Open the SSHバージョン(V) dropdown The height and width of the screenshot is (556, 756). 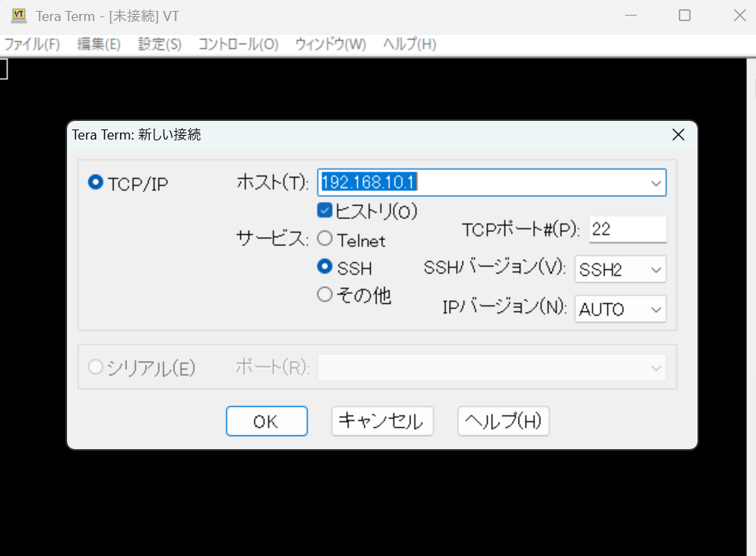click(620, 269)
